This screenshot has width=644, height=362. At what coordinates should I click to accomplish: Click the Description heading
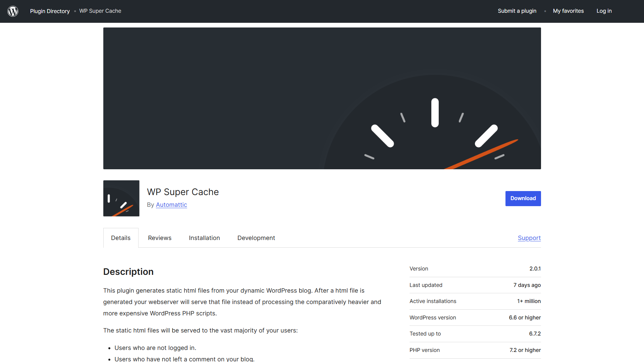point(128,271)
